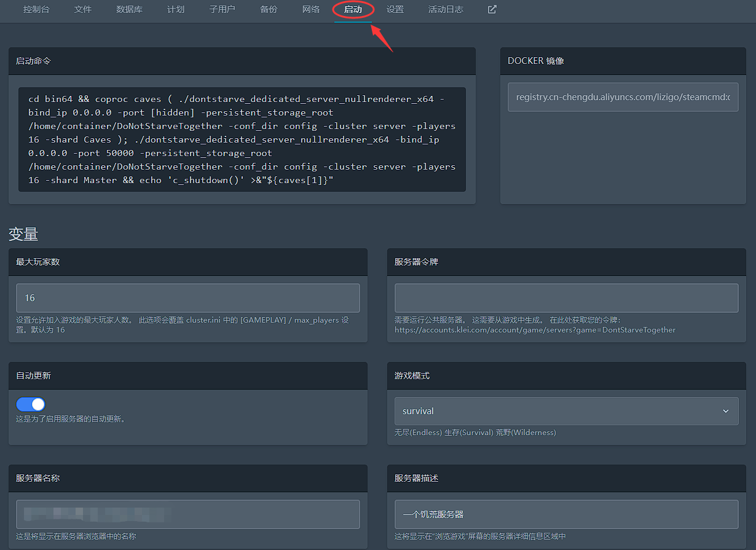Open the 文件 tab
Image resolution: width=756 pixels, height=550 pixels.
(82, 10)
